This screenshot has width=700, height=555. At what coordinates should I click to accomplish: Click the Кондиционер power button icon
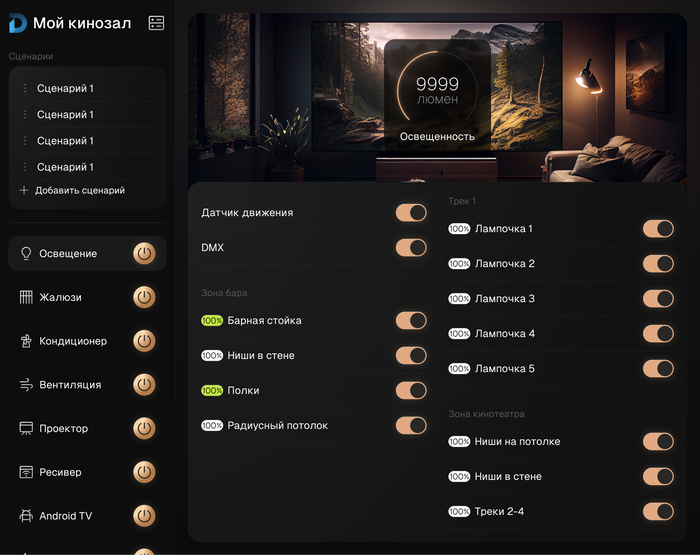[x=144, y=341]
